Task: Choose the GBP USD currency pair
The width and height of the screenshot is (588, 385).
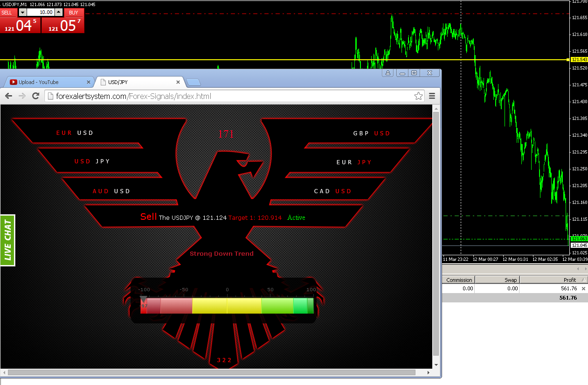Action: [372, 133]
